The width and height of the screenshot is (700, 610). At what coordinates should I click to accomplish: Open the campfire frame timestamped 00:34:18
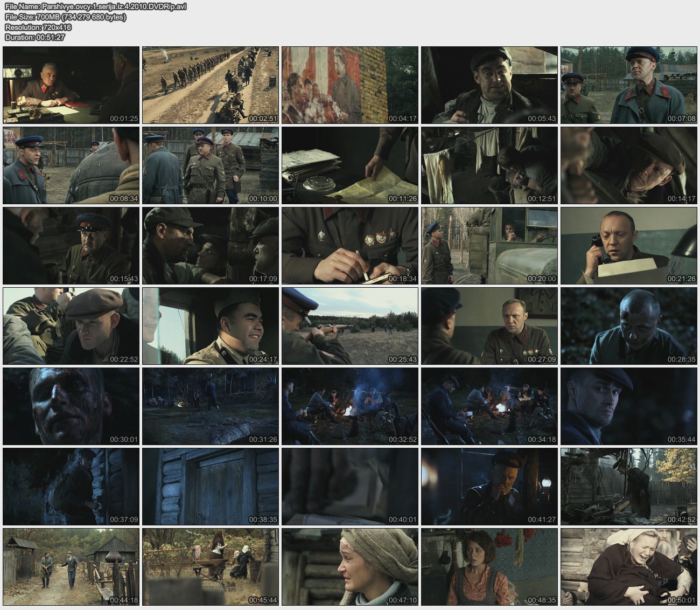pos(489,406)
